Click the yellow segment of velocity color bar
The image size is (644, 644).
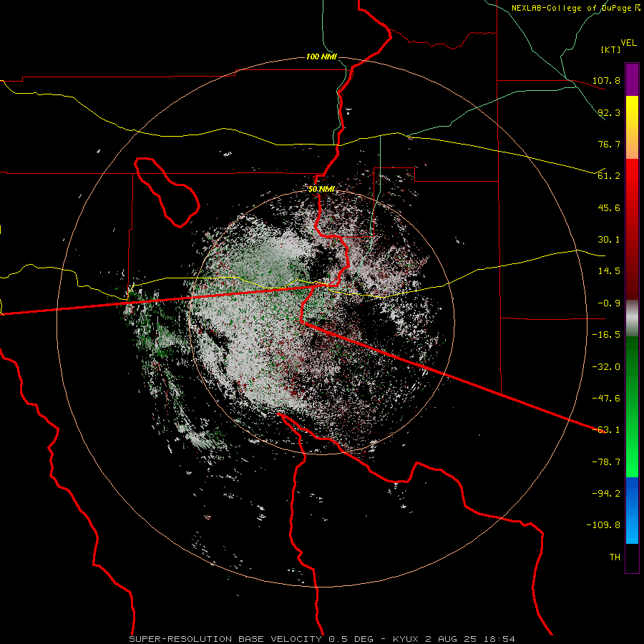pyautogui.click(x=632, y=127)
